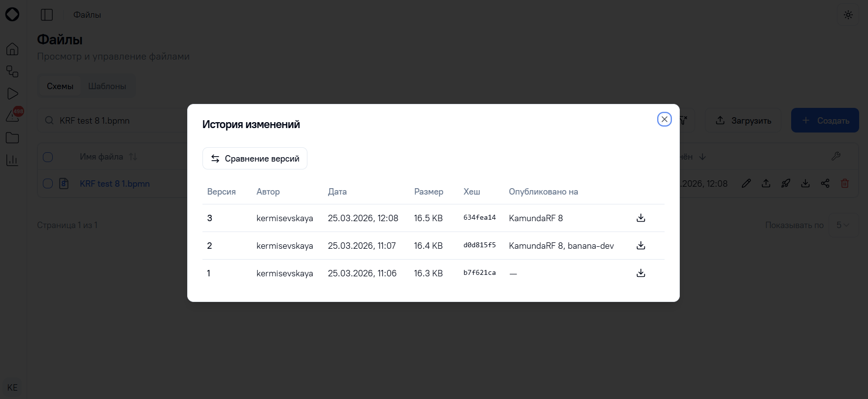Screen dimensions: 868x399
Task: Open rows per page dropdown showing 5
Action: [843, 225]
